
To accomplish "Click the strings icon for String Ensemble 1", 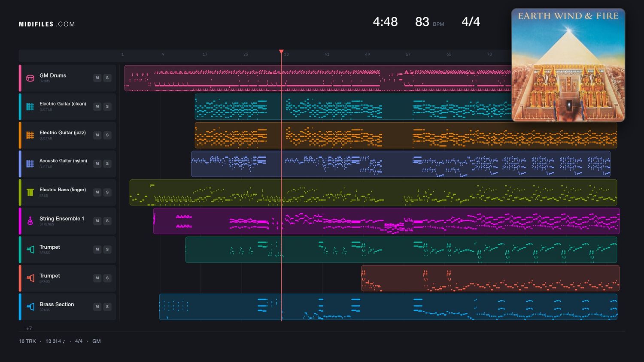I will tap(30, 221).
